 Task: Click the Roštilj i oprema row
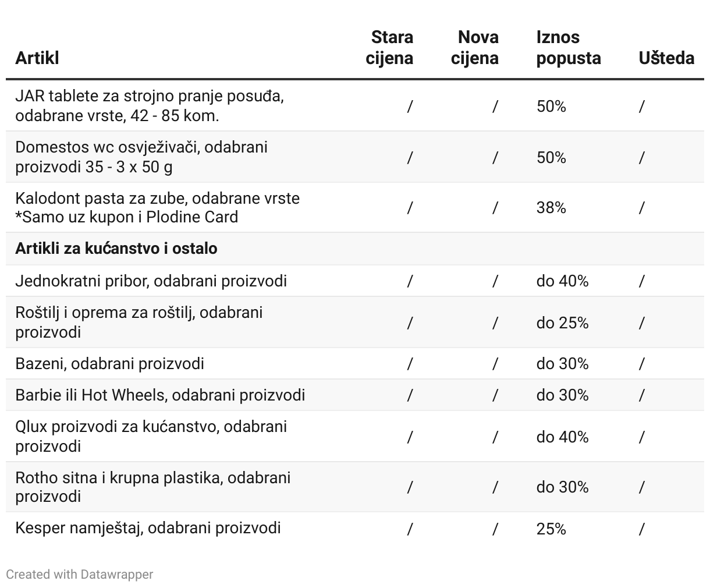(x=139, y=322)
